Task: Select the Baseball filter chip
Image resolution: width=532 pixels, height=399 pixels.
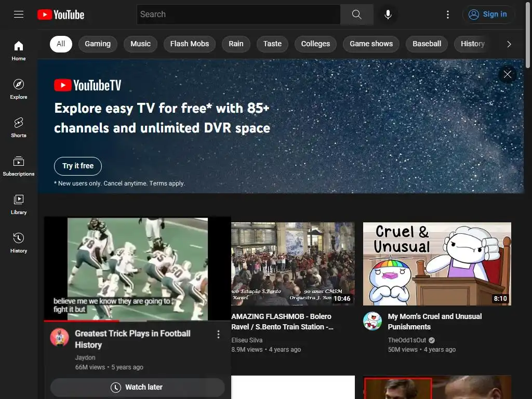Action: coord(427,44)
